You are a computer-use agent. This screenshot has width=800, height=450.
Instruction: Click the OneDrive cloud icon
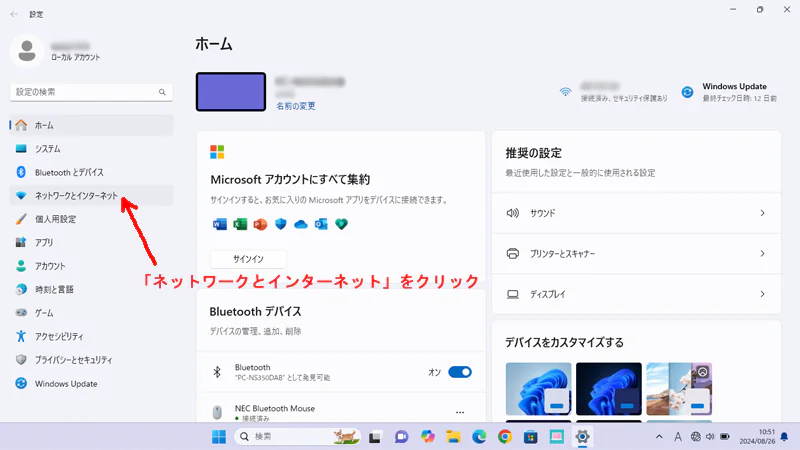tap(301, 224)
